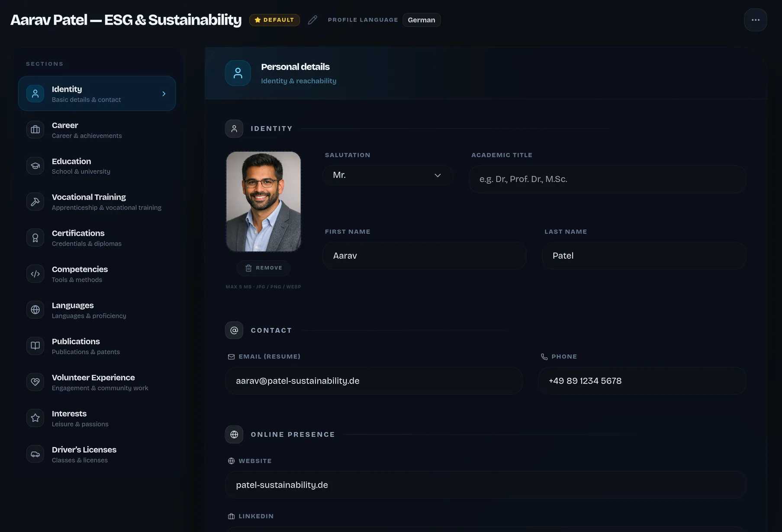Click the Education graduation cap icon
Viewport: 782px width, 532px height.
click(x=35, y=166)
